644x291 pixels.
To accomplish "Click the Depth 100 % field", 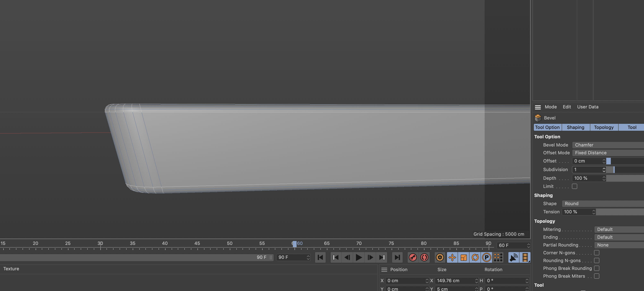I will pos(589,178).
